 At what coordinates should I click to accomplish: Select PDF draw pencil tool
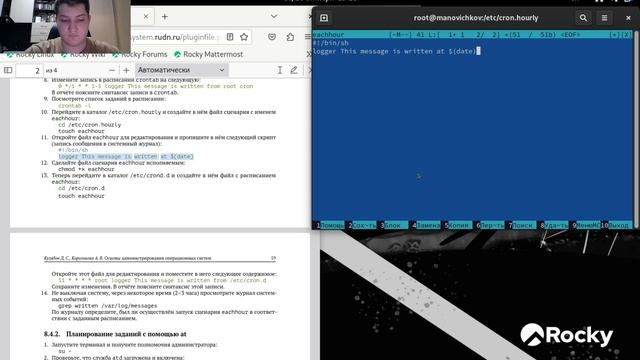click(x=294, y=70)
